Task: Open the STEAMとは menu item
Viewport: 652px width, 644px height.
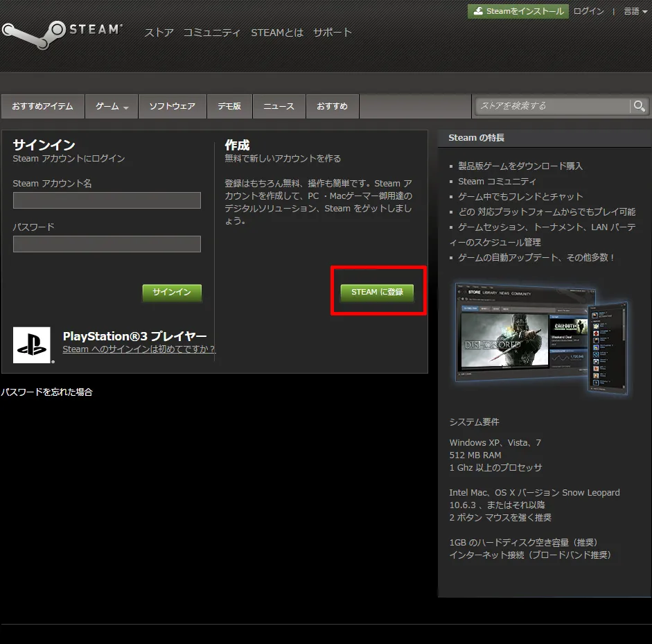Action: (277, 33)
